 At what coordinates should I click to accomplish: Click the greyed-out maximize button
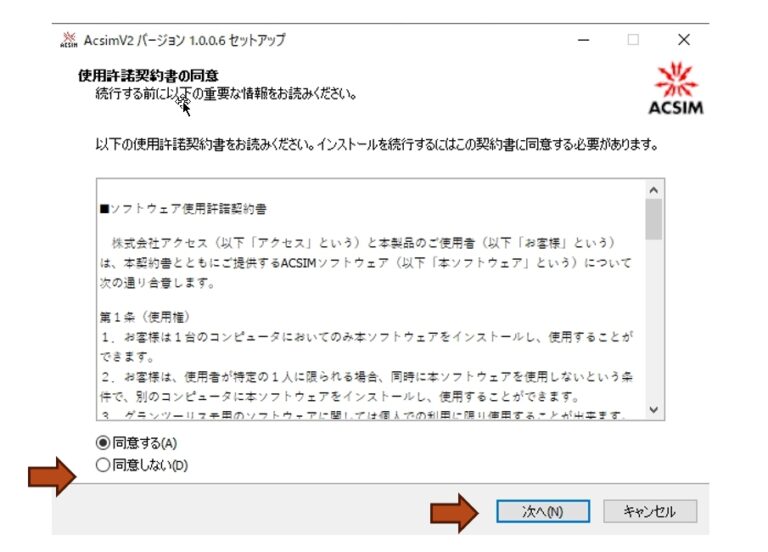pyautogui.click(x=633, y=40)
